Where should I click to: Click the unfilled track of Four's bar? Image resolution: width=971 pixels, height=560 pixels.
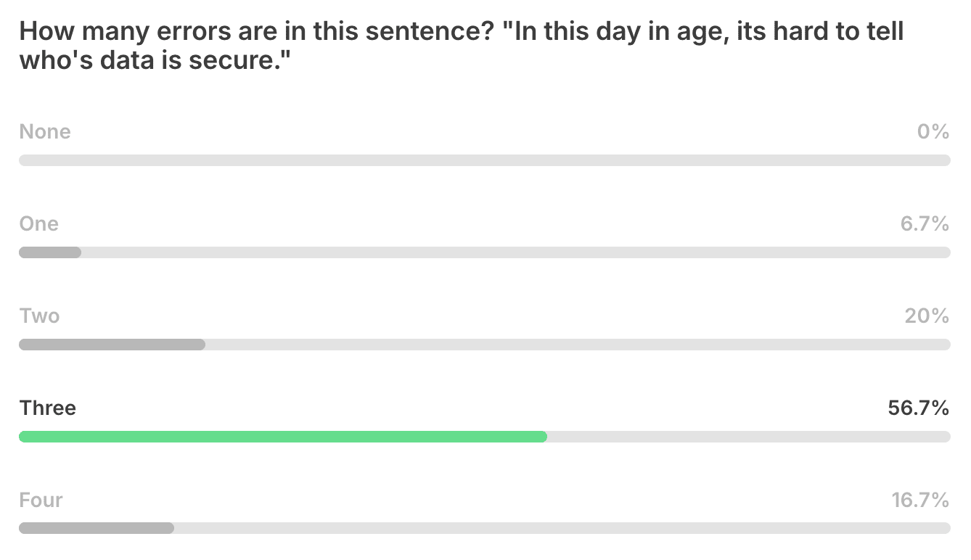coord(562,529)
